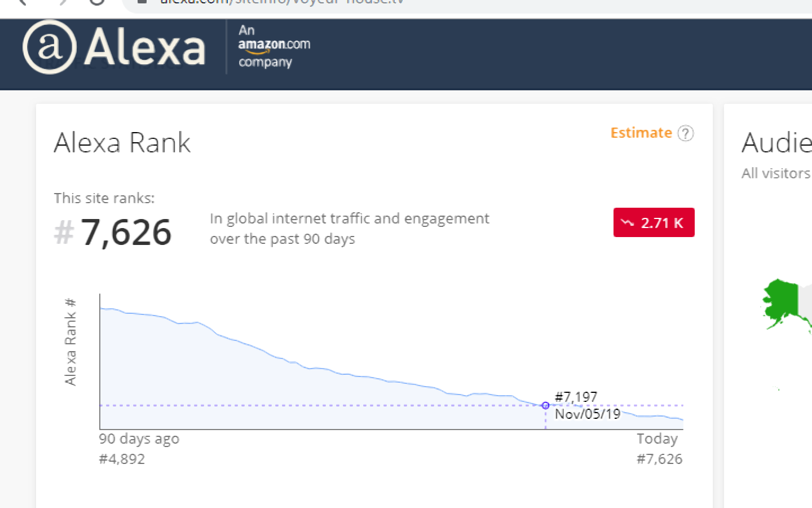Click the browser back arrow

23,2
